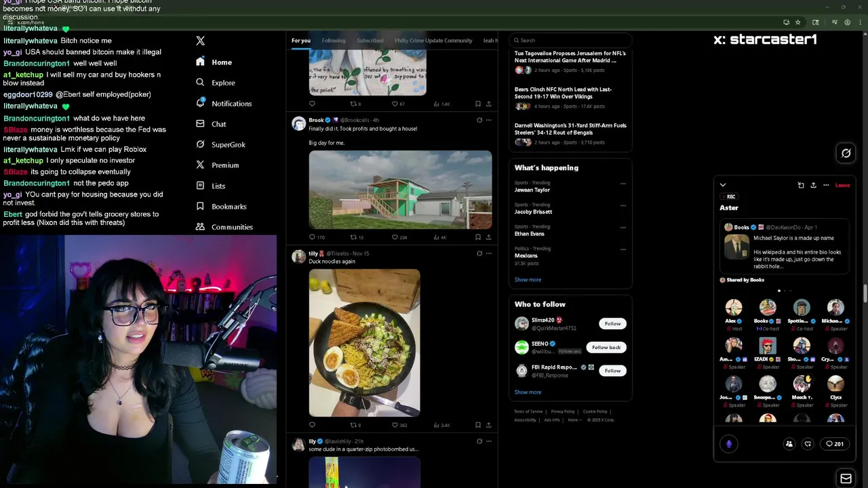Toggle the Space microphone button
Screen dimensions: 868x488
pos(729,444)
